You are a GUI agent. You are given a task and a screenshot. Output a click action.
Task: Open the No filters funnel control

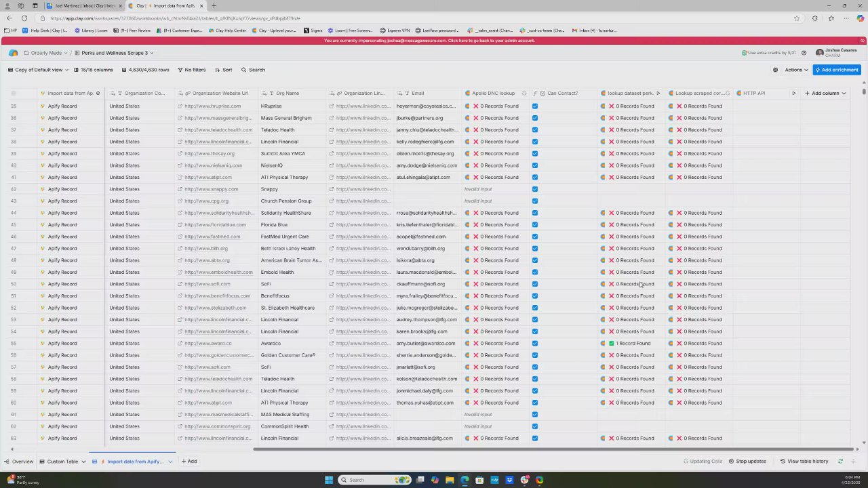tap(191, 70)
